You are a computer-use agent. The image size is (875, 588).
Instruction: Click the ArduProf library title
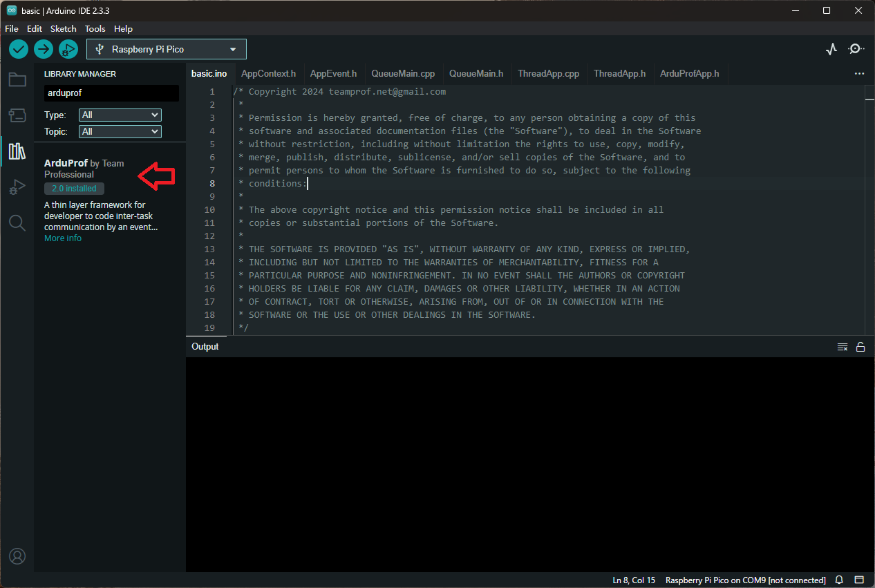point(66,163)
